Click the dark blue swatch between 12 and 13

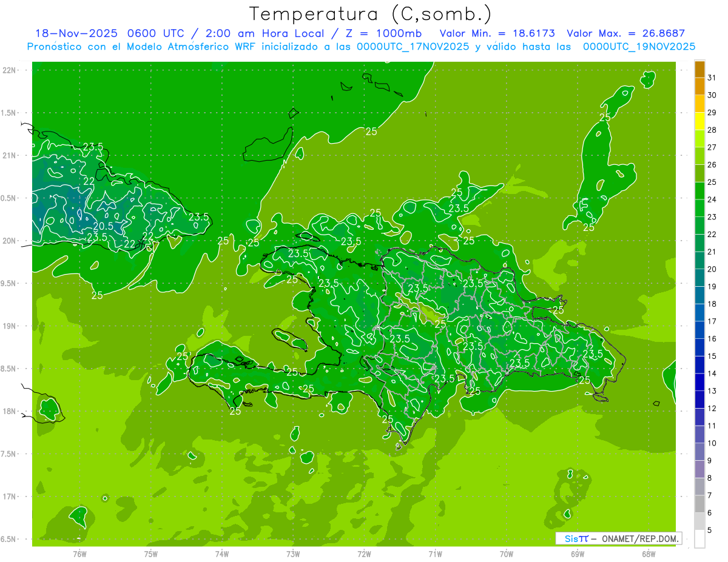click(x=699, y=400)
